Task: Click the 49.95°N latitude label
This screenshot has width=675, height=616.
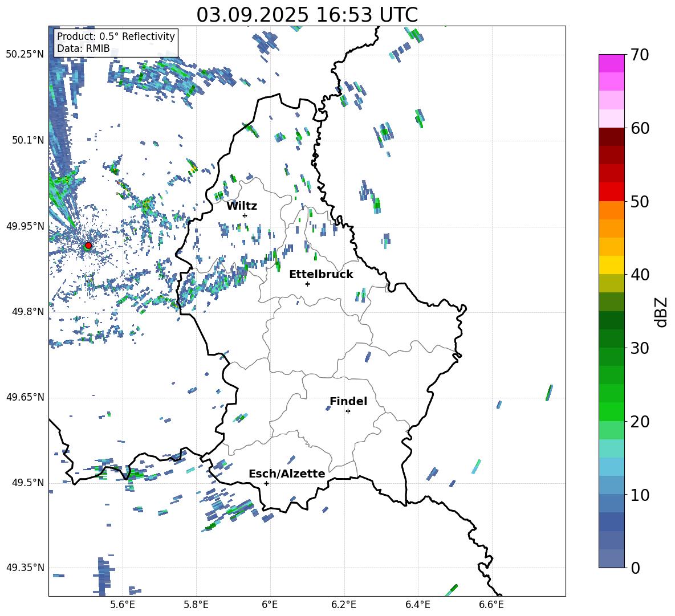Action: pos(25,226)
